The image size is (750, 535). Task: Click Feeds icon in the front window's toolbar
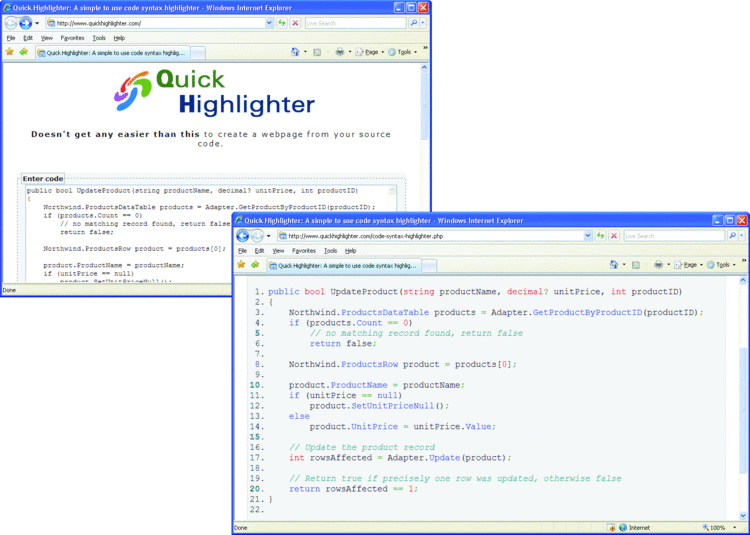pos(636,264)
